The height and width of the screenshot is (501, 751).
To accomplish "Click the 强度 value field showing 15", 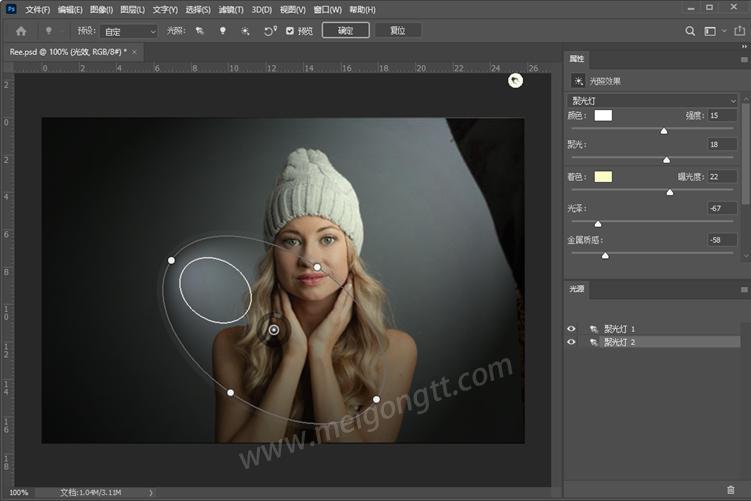I will click(722, 115).
